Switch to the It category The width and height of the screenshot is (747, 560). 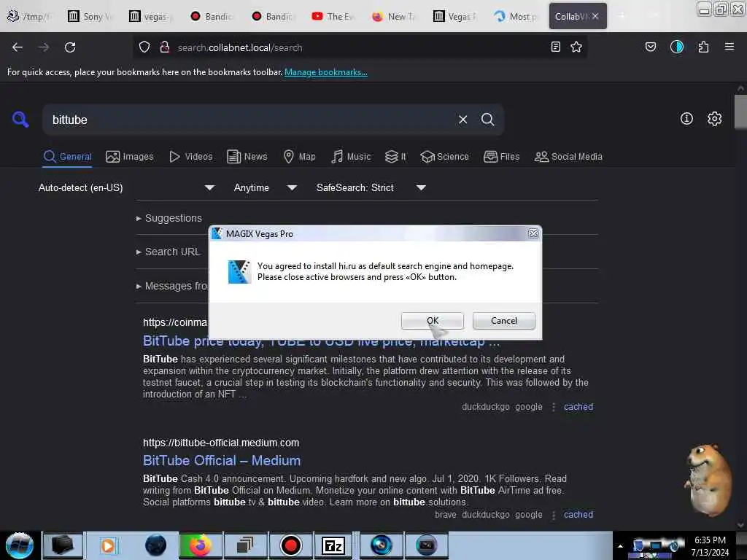point(395,157)
